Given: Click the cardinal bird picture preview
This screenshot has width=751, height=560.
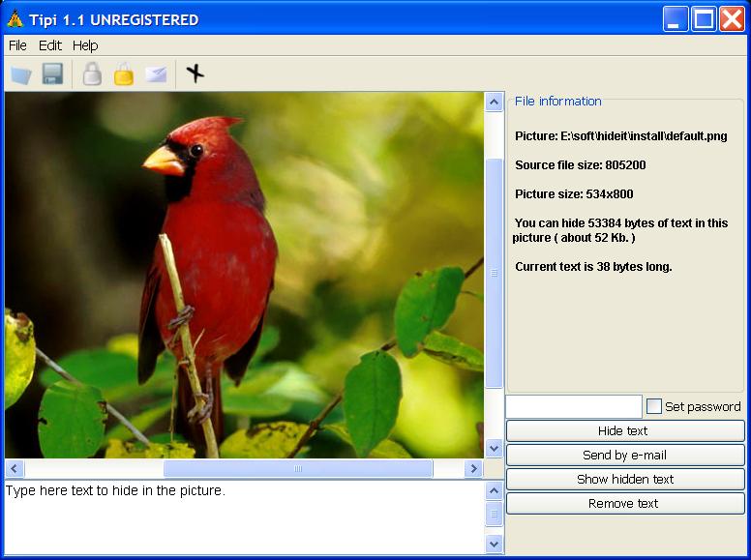Looking at the screenshot, I should click(244, 276).
